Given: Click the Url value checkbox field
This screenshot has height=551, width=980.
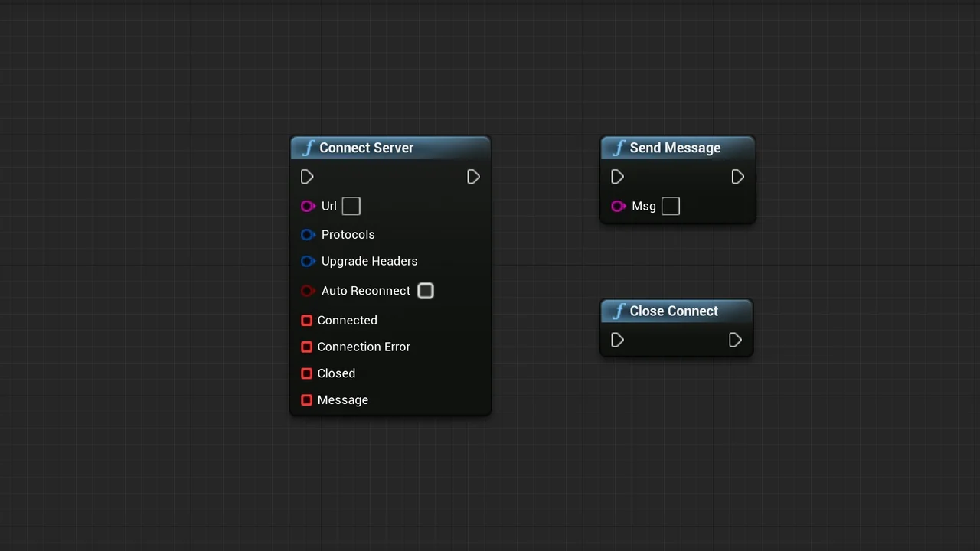Looking at the screenshot, I should click(351, 206).
